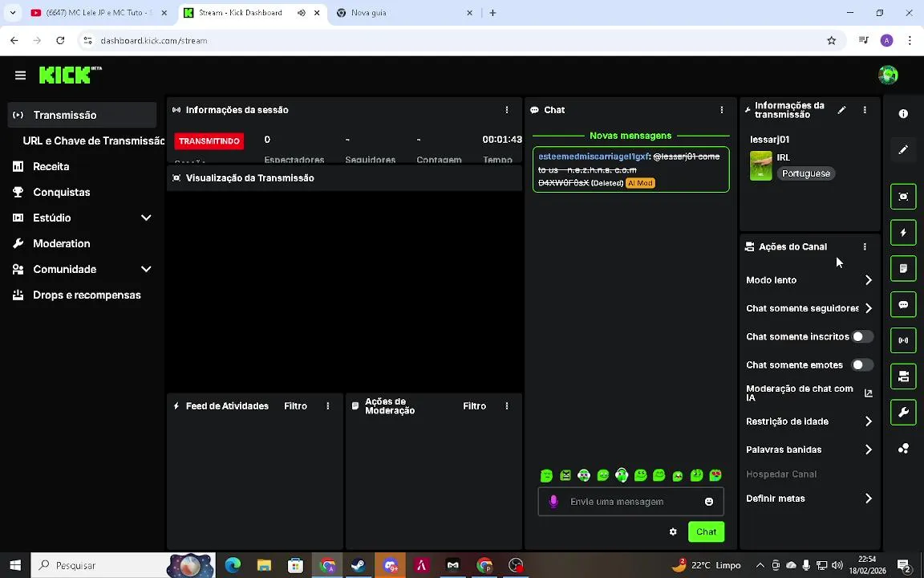Click the Portuguese language tag
The height and width of the screenshot is (578, 924).
805,173
